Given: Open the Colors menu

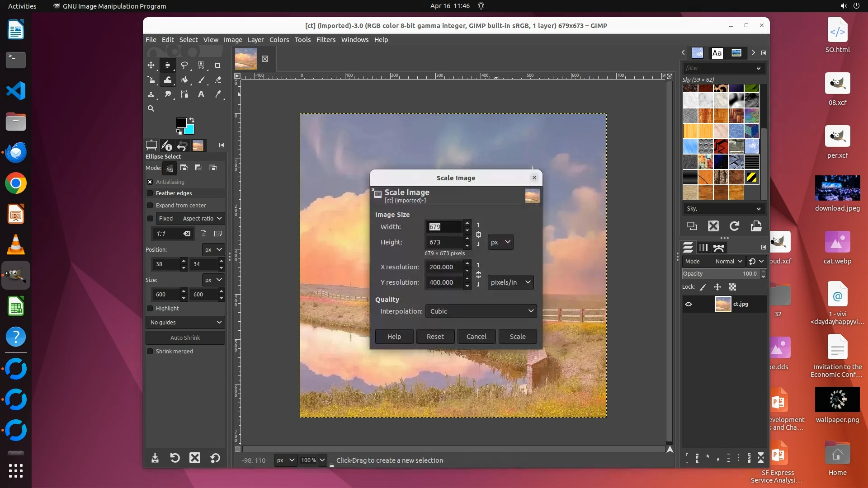Looking at the screenshot, I should click(279, 40).
